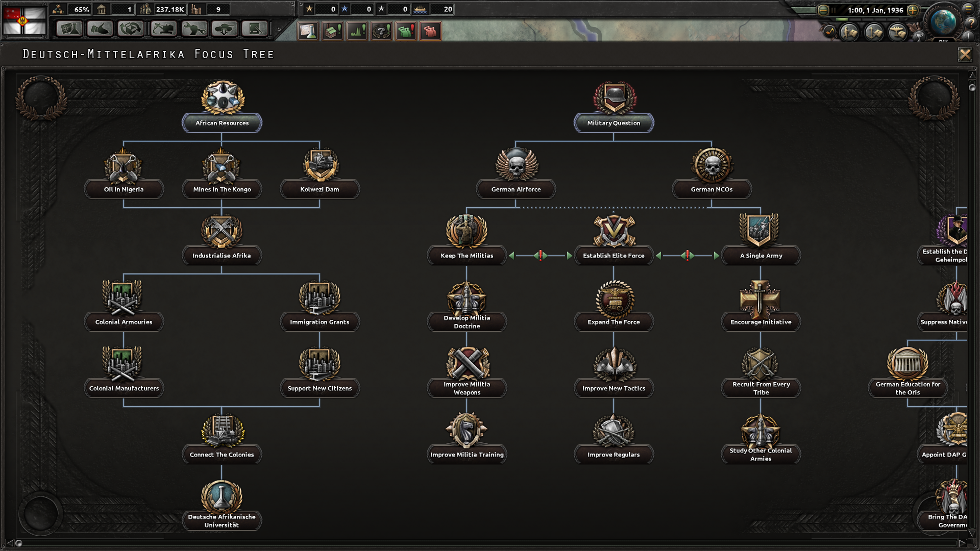Click the green soldiers alert icon
Viewport: 980px width, 551px height.
pyautogui.click(x=406, y=31)
